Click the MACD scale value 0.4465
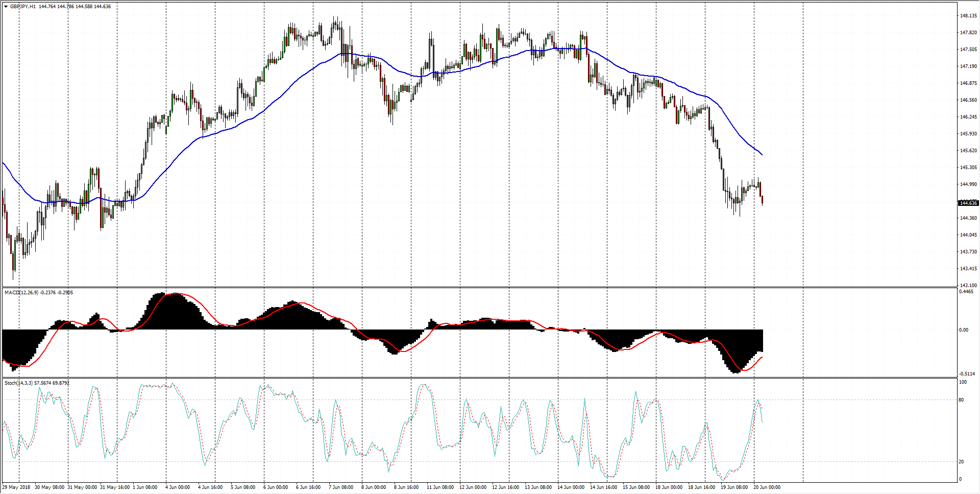This screenshot has width=980, height=494. (x=966, y=292)
